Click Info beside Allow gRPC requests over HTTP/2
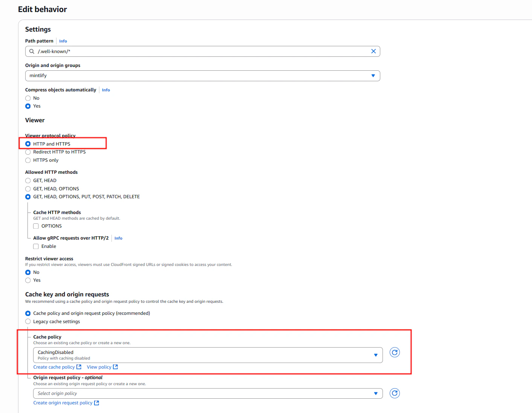The image size is (532, 413). [x=118, y=238]
